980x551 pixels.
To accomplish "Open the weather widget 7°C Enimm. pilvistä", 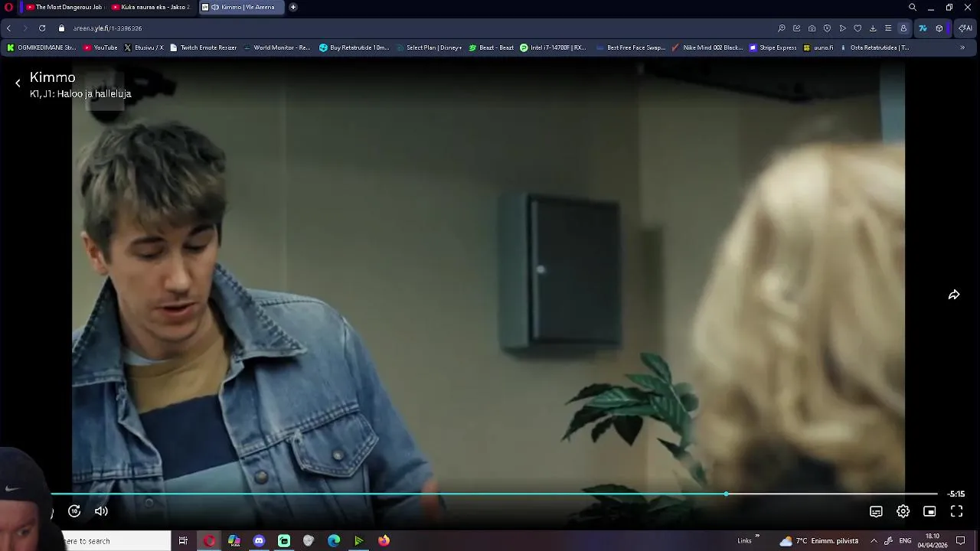I will pos(818,541).
